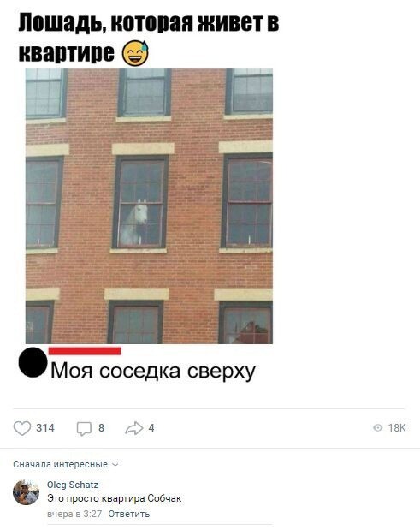This screenshot has width=420, height=530.
Task: Click Oleg Schatz avatar photo
Action: point(26,492)
